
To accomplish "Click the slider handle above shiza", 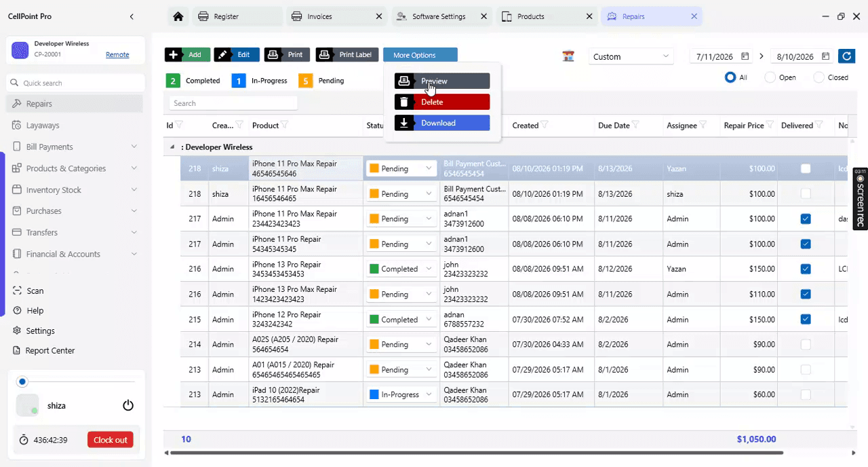I will [x=22, y=381].
